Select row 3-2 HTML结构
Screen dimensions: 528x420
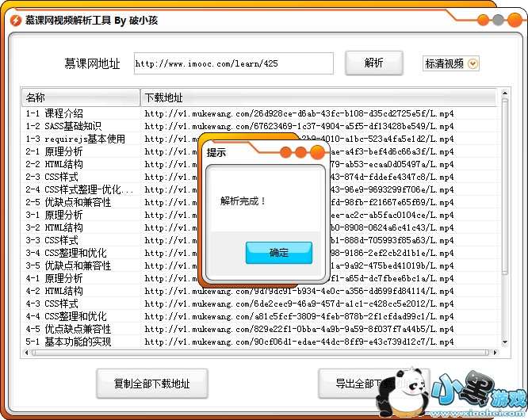(259, 227)
